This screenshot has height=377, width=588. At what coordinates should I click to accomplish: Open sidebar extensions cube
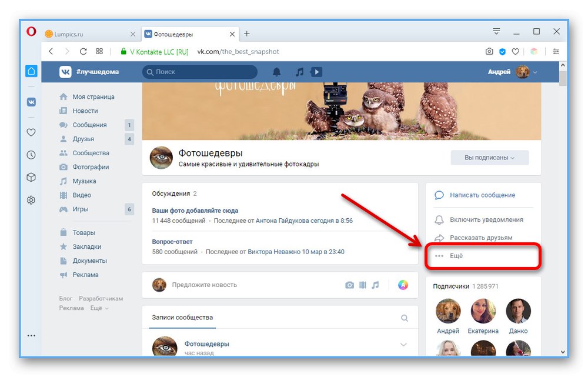pos(32,177)
